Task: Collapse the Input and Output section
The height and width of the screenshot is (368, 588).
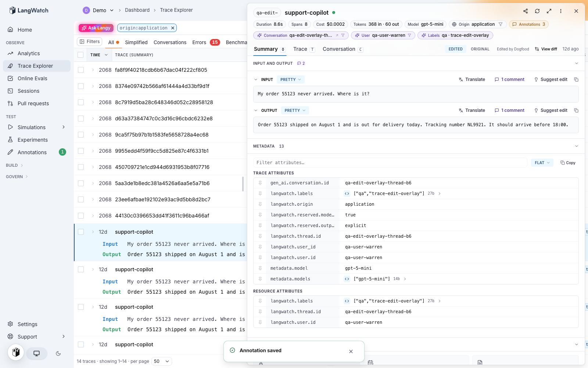Action: coord(576,63)
